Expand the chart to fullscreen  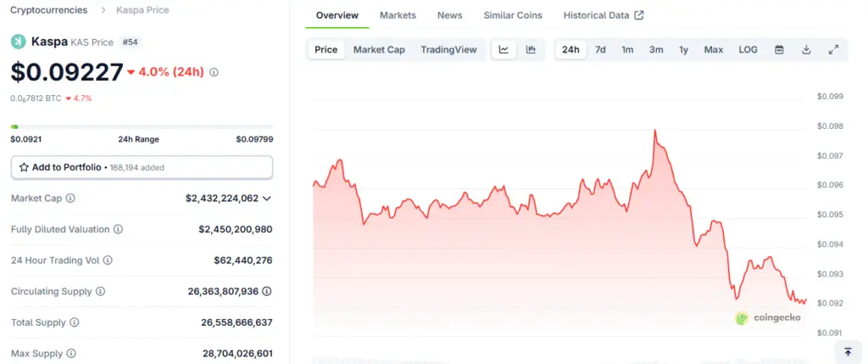(833, 49)
